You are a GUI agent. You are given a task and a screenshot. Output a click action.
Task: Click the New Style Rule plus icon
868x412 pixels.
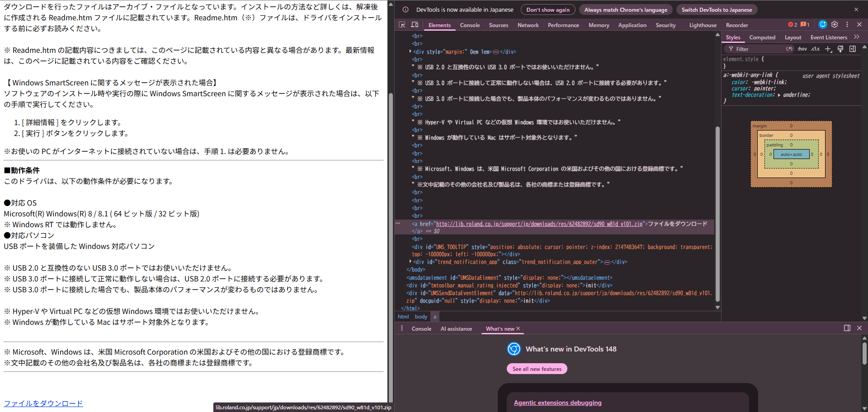pyautogui.click(x=828, y=49)
